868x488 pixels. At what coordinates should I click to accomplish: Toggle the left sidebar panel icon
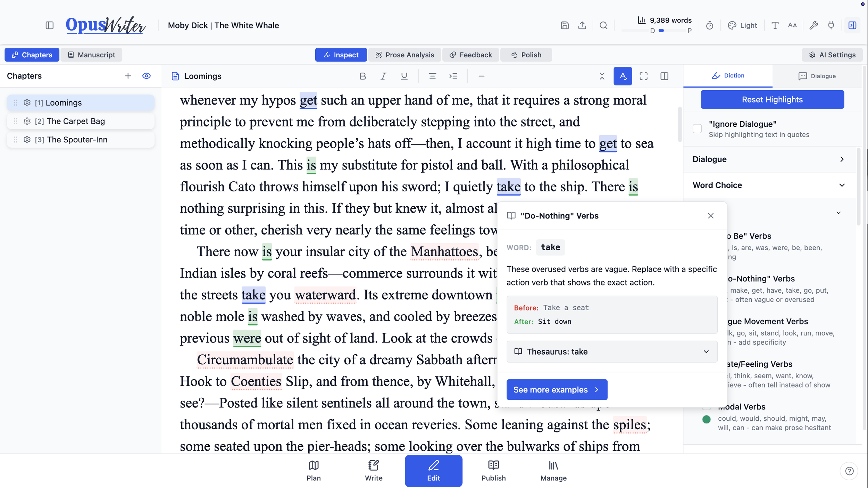click(x=50, y=25)
